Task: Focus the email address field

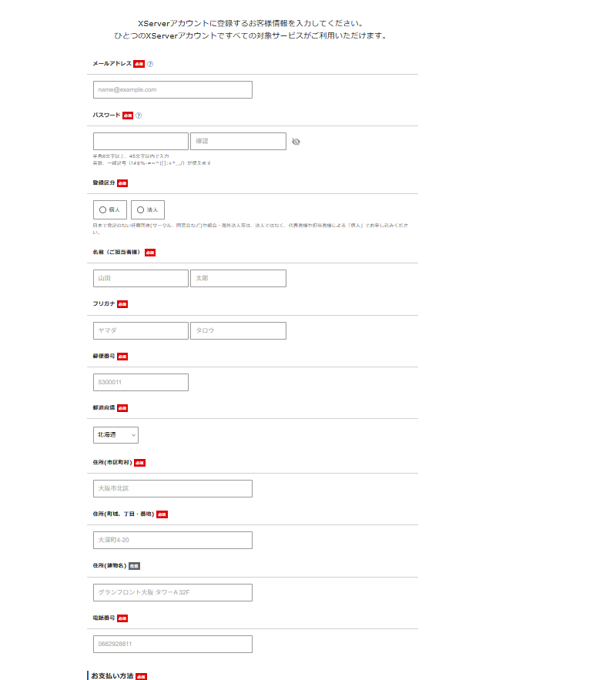Action: (172, 90)
